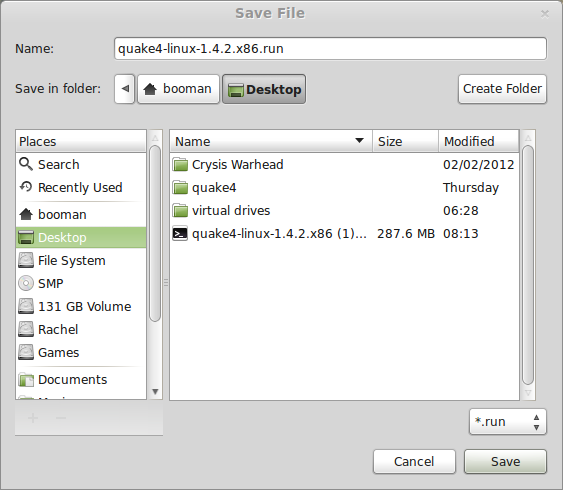This screenshot has width=563, height=490.
Task: Open the *.run file type dropdown
Action: (x=508, y=421)
